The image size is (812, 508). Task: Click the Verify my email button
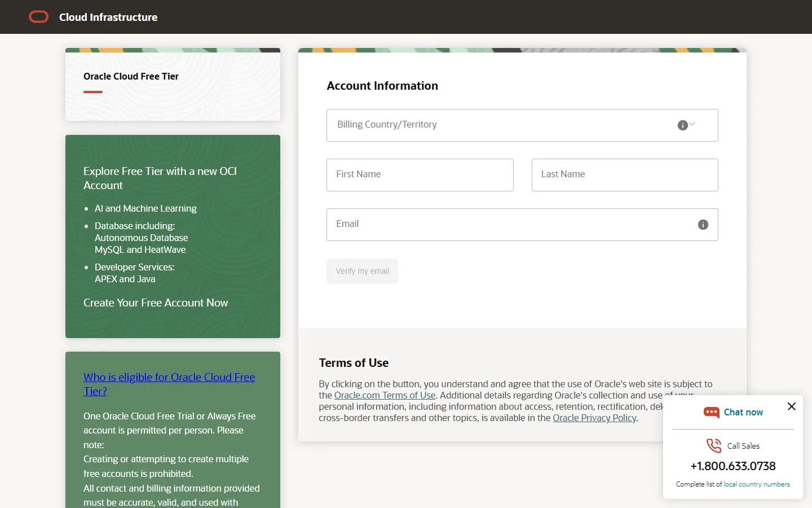coord(363,271)
